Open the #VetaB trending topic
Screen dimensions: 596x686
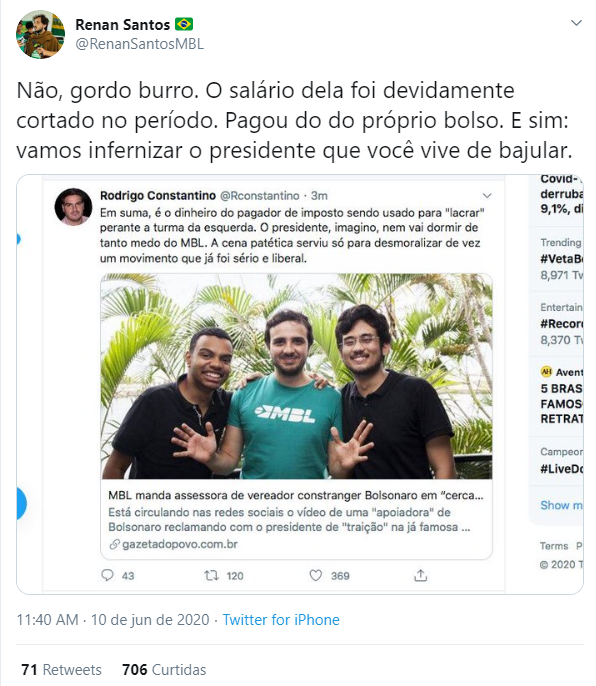pos(561,259)
